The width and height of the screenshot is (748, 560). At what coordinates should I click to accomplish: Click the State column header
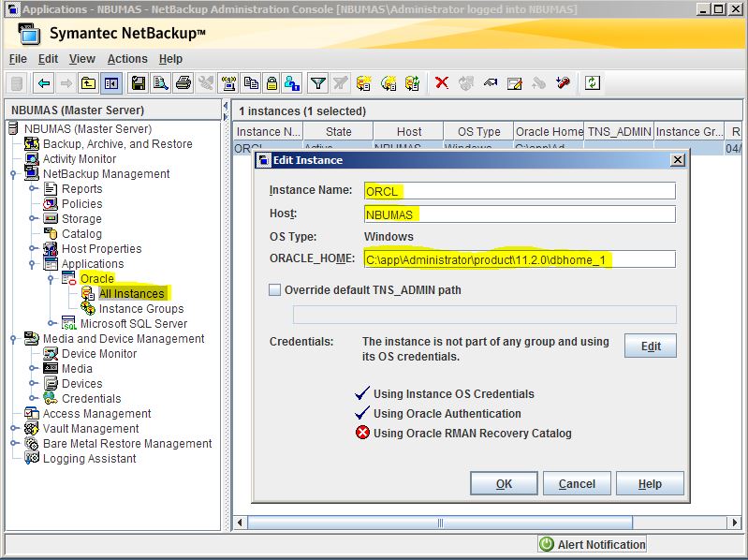[338, 132]
